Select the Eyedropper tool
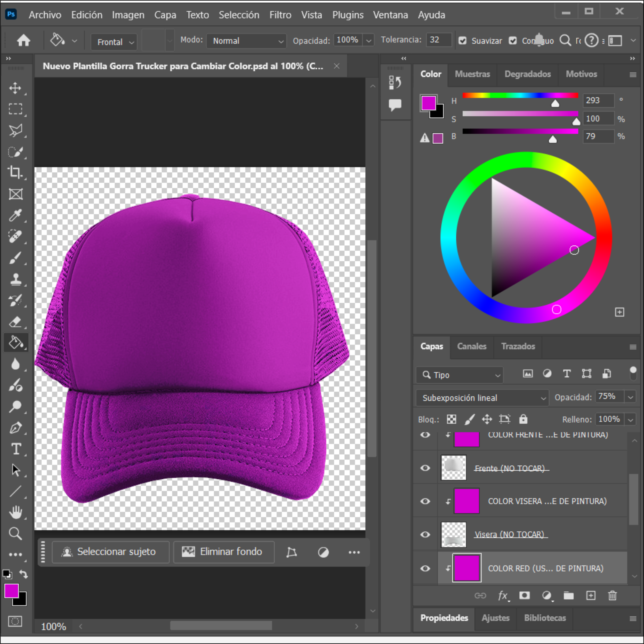The width and height of the screenshot is (644, 644). (x=15, y=215)
